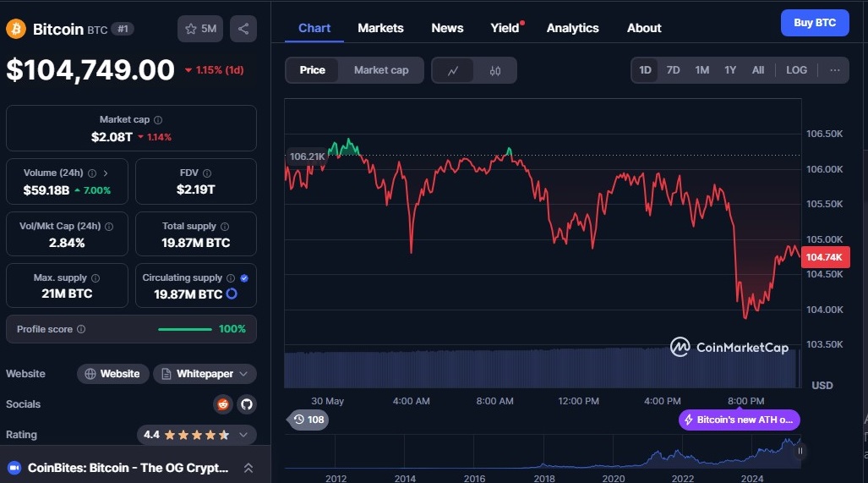
Task: Click the USD currency label on chart
Action: (x=822, y=386)
